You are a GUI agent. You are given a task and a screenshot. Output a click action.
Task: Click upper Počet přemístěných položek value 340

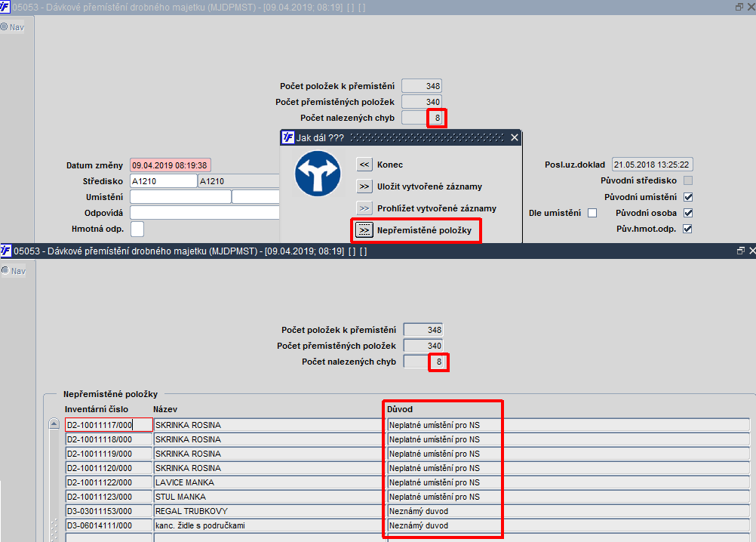(422, 102)
